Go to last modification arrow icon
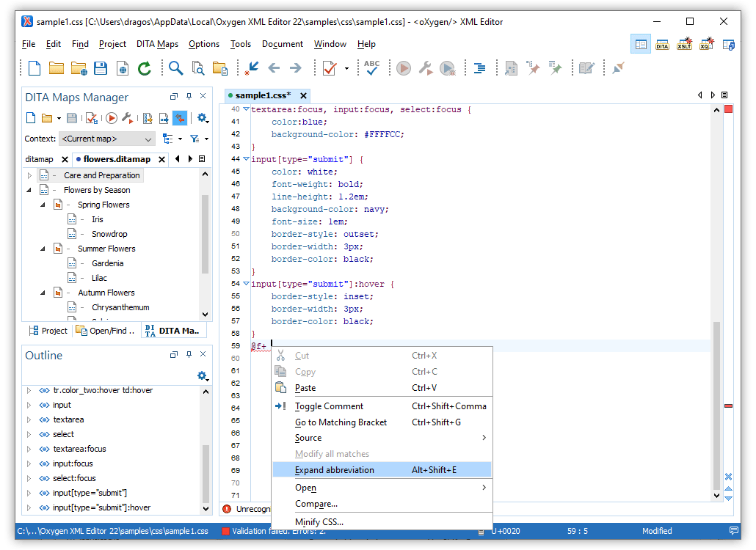Screen dimensions: 756x550 click(252, 68)
